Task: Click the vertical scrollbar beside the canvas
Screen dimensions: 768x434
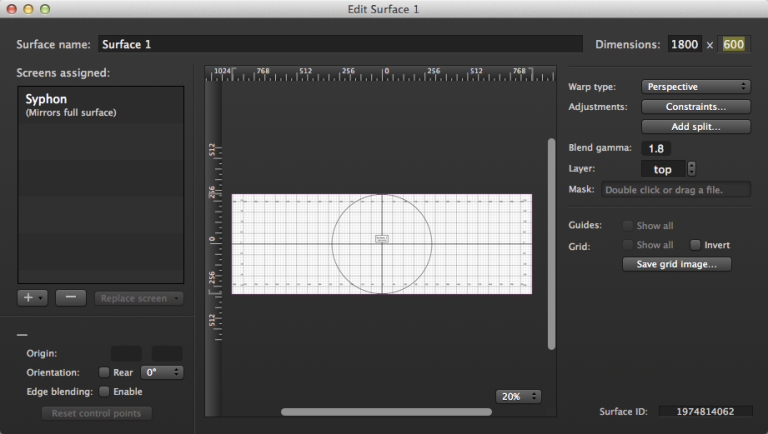Action: click(x=551, y=243)
